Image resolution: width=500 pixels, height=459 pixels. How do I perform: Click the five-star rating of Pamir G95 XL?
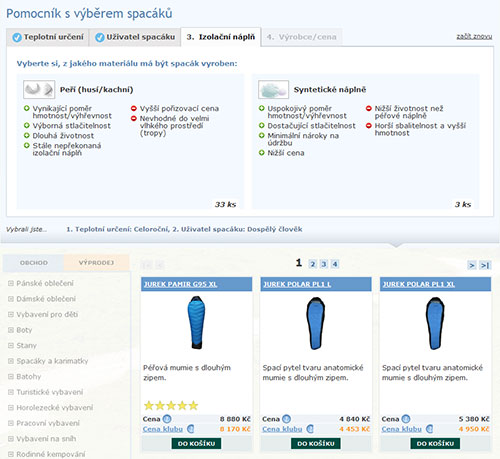click(x=171, y=405)
